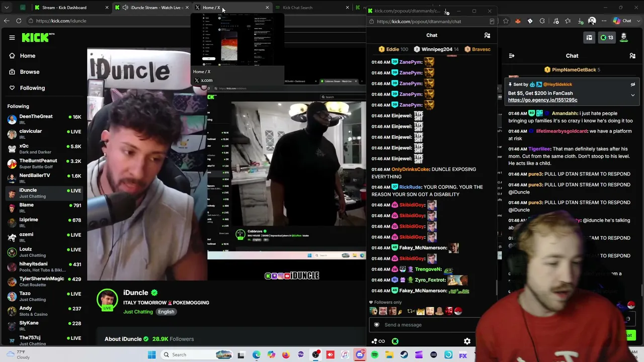The height and width of the screenshot is (362, 644).
Task: Open the Kick store icon in header
Action: click(589, 37)
